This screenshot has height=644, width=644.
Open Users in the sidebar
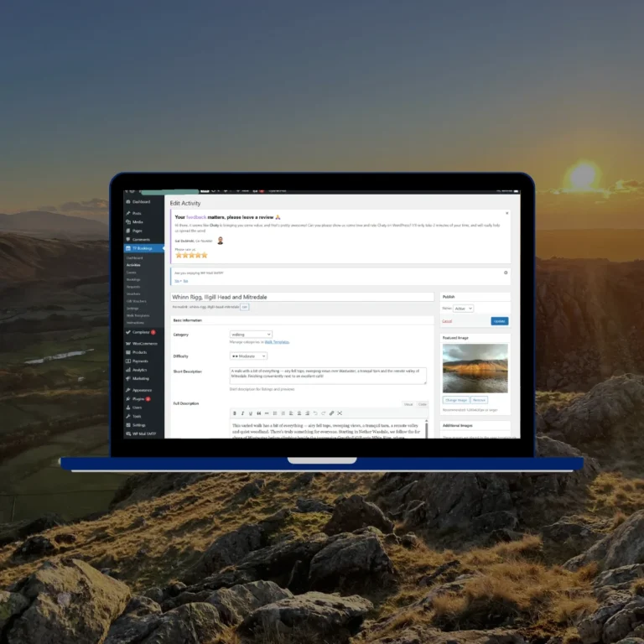click(x=143, y=408)
